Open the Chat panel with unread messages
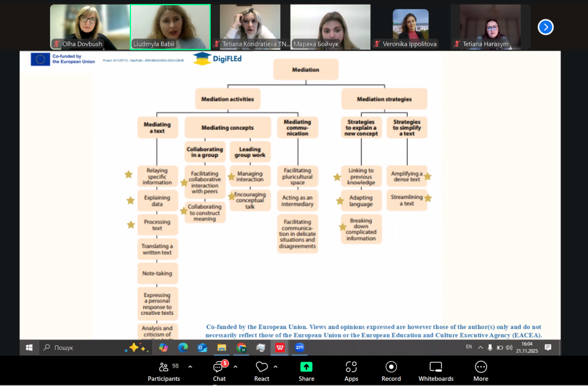 [219, 370]
